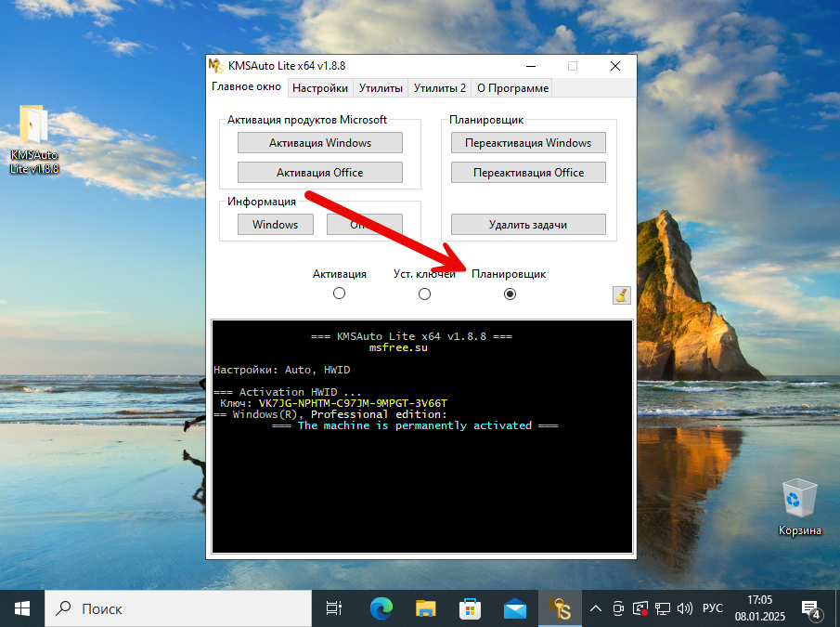
Task: Open File Explorer from the taskbar
Action: coord(425,608)
